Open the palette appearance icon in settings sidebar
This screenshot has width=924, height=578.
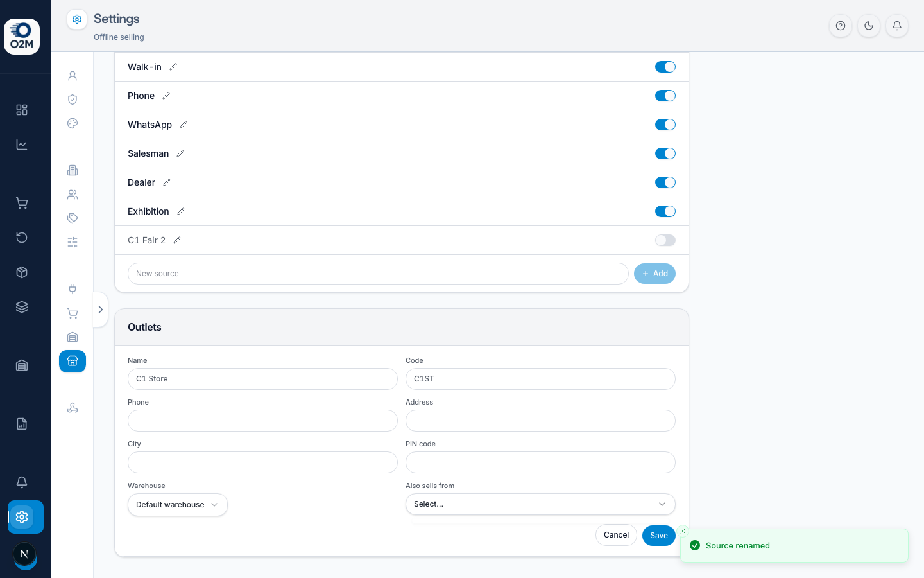pyautogui.click(x=73, y=123)
